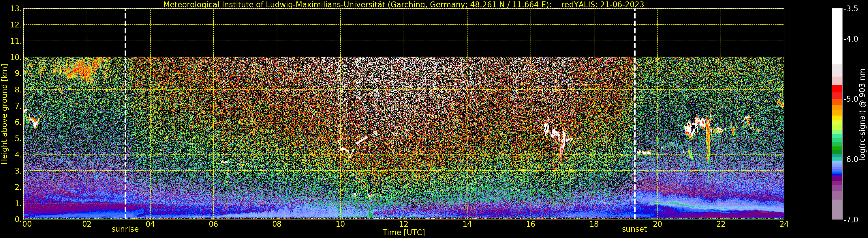868x238 pixels.
Task: Click height axis tick label 3
Action: pyautogui.click(x=18, y=171)
